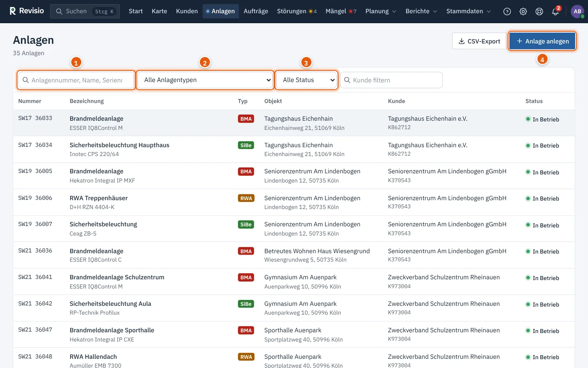Click the RWA badge in row SW19 36006
Image resolution: width=588 pixels, height=368 pixels.
coord(246,198)
